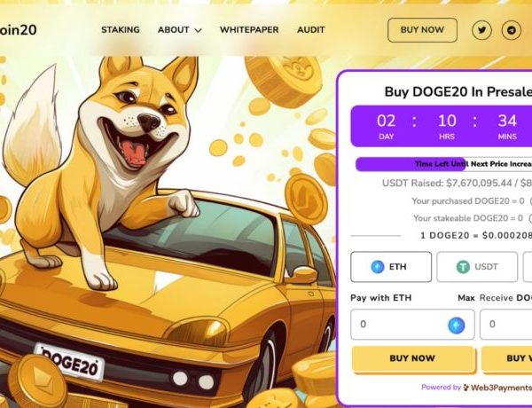Click the Dogecoin20 site logo
The width and height of the screenshot is (532, 408).
click(x=18, y=30)
